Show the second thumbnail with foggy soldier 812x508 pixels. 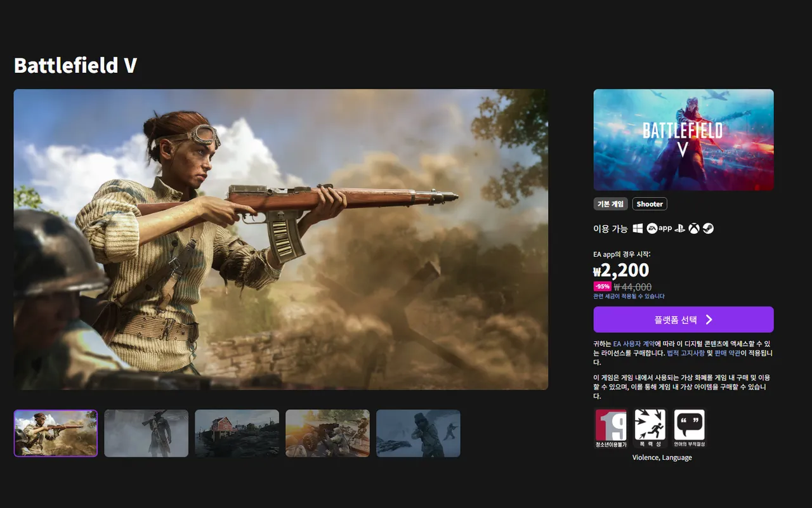coord(146,433)
